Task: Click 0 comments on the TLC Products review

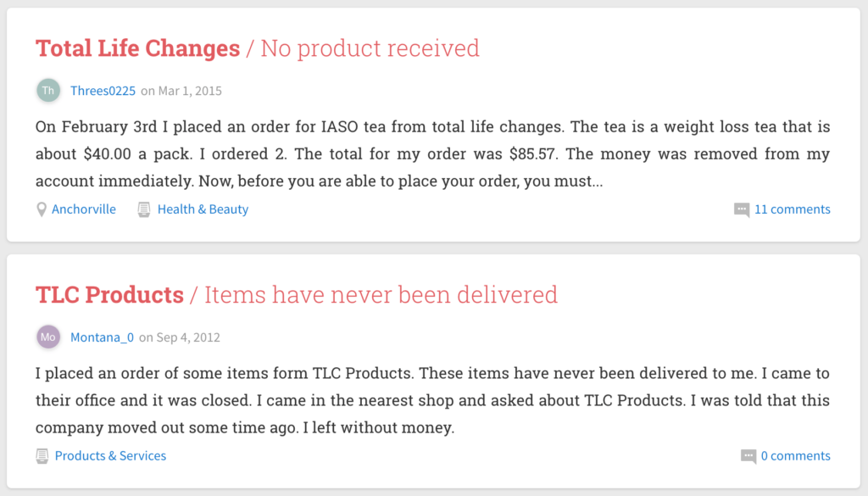Action: point(794,456)
